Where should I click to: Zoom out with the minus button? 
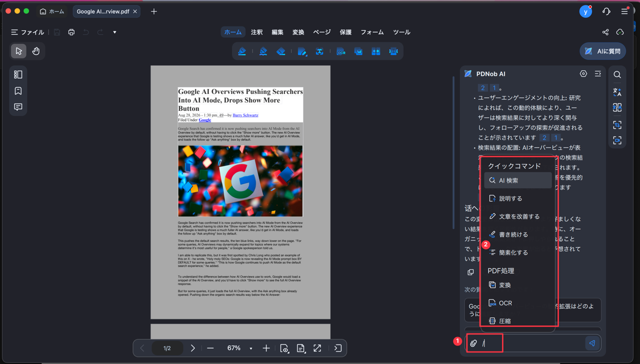210,348
